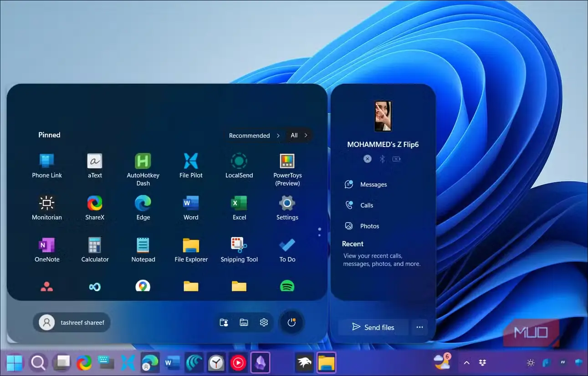
Task: Open tashreef shareef account menu
Action: [x=72, y=322]
